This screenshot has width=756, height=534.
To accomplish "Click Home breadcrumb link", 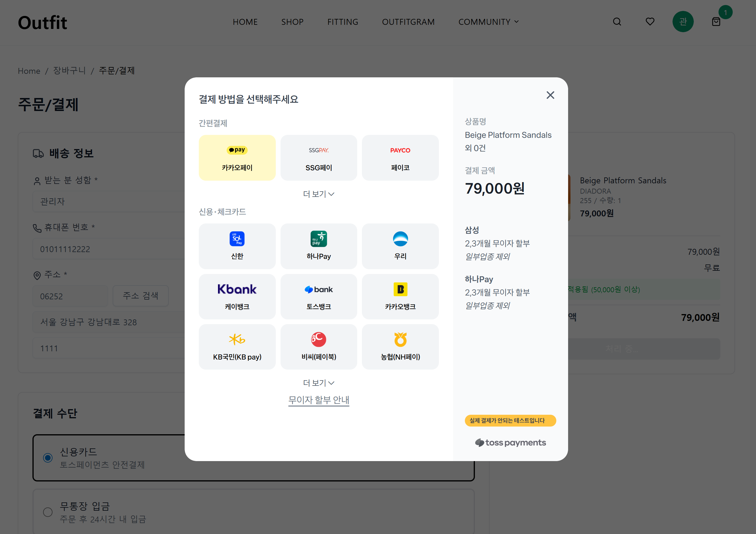I will point(29,71).
